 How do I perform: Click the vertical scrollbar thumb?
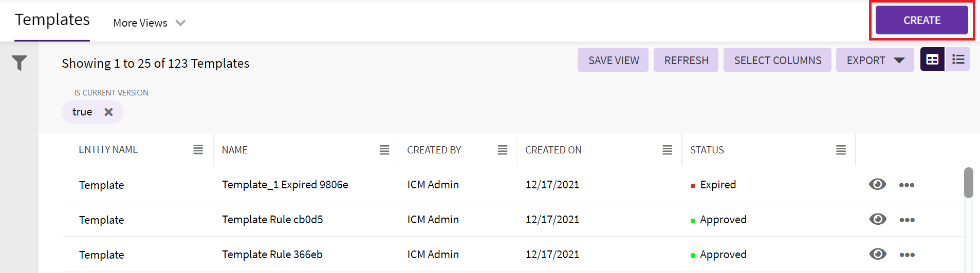[968, 182]
